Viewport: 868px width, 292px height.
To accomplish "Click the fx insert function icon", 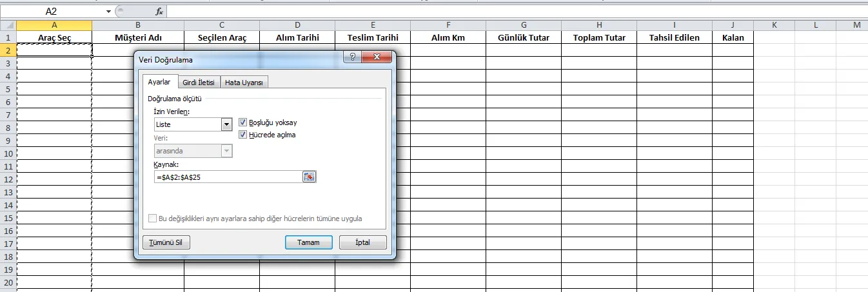I will click(159, 12).
